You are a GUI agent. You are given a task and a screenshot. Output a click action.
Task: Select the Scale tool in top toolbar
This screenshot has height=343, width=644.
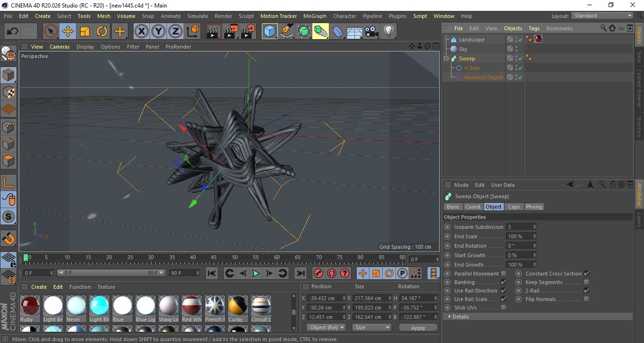coord(85,32)
